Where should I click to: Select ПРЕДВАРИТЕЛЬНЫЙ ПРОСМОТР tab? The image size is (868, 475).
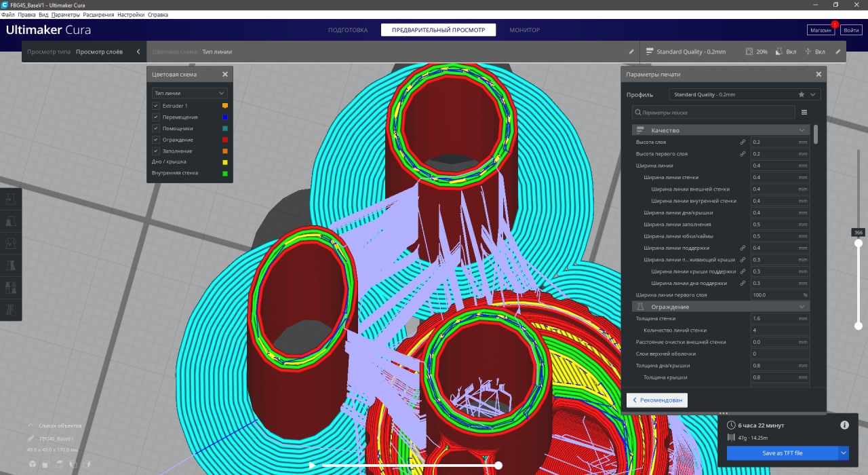[x=438, y=30]
